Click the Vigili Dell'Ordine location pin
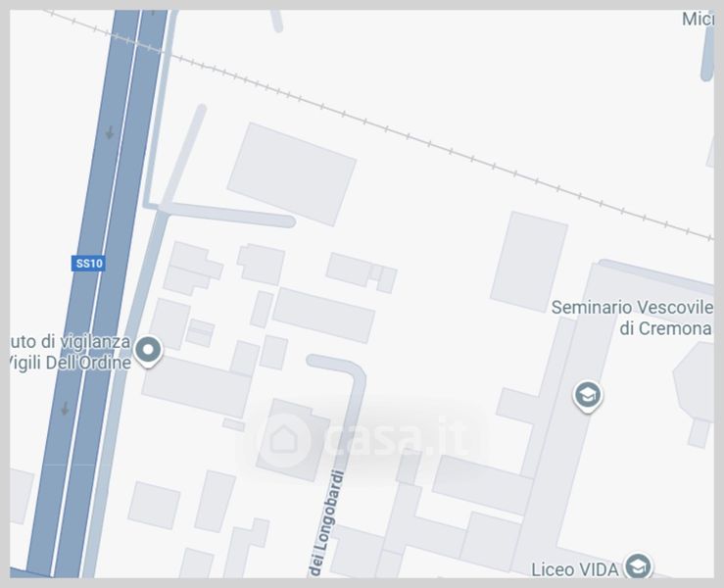 point(148,352)
